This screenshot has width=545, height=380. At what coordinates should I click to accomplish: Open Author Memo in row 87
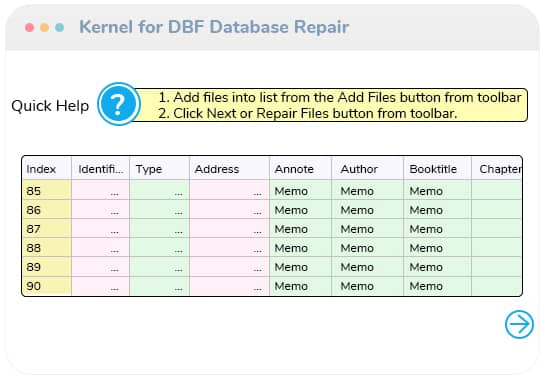tap(357, 229)
